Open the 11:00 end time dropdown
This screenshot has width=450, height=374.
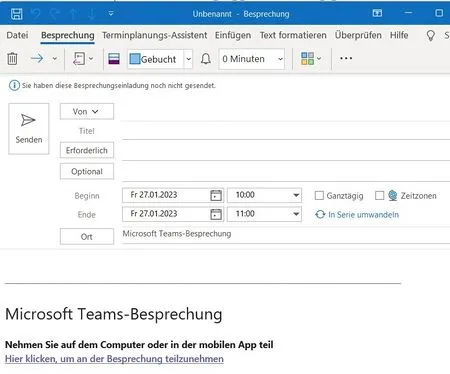point(264,214)
